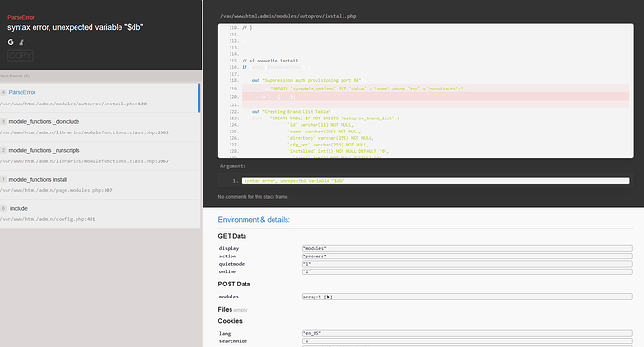The height and width of the screenshot is (347, 644).
Task: Click code line with UPDATE sysadmin_options
Action: (435, 89)
